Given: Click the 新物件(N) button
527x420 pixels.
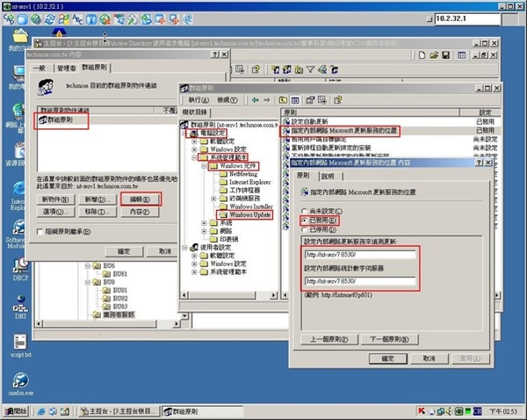Looking at the screenshot, I should [x=56, y=199].
